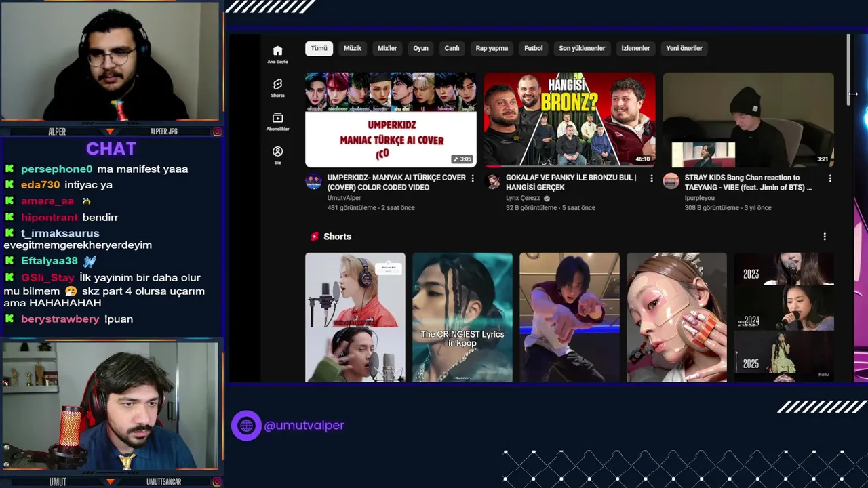Click the globe icon beside @umutvalper
The width and height of the screenshot is (868, 488).
(246, 426)
